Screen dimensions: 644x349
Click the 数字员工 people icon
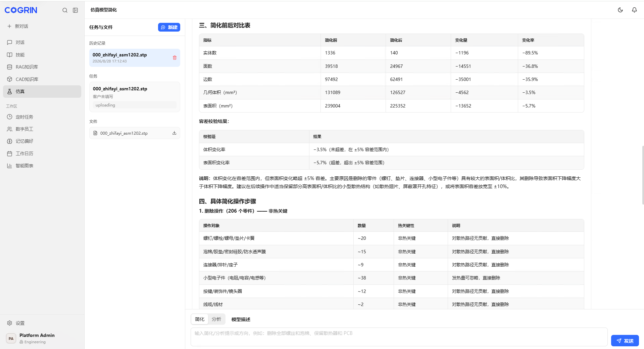tap(10, 129)
